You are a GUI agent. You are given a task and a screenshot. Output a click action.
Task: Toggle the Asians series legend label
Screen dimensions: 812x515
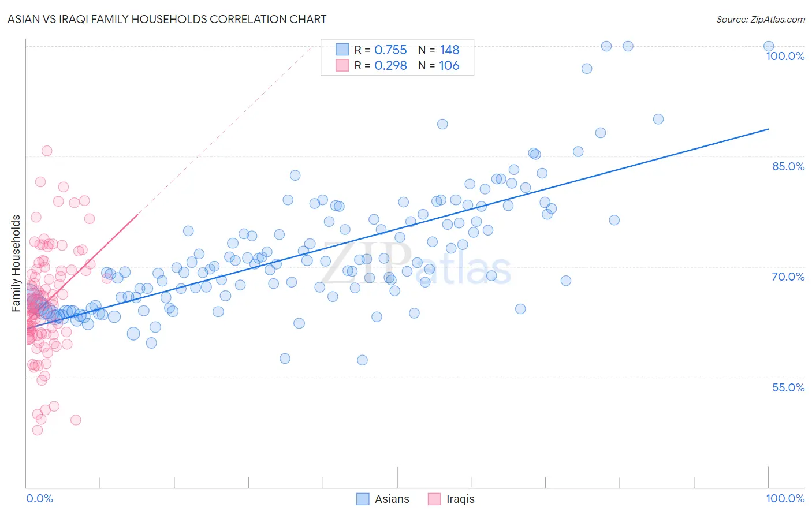[x=392, y=499]
